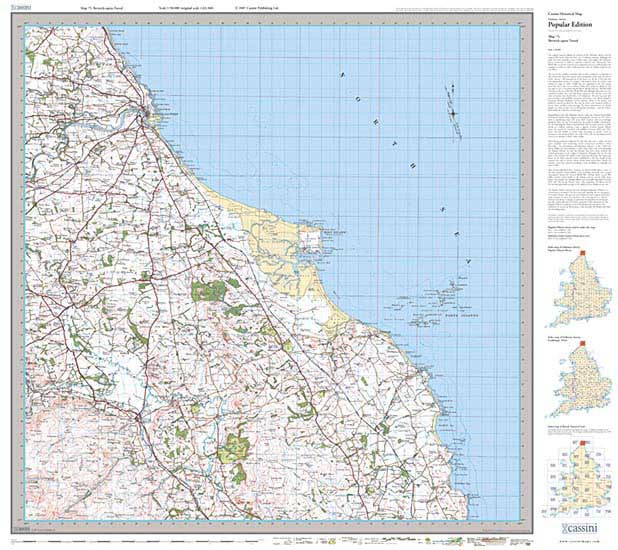Image resolution: width=618 pixels, height=550 pixels.
Task: Click Berwick-upon-Tweed town on the coast
Action: (x=149, y=113)
